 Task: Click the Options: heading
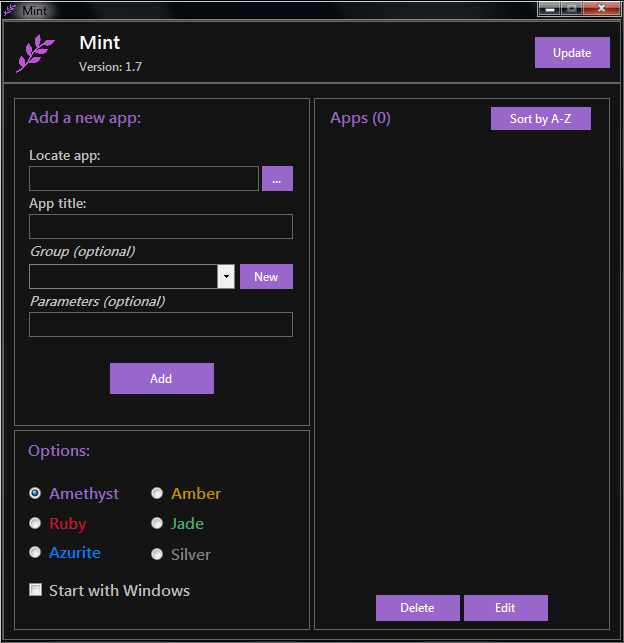click(59, 451)
